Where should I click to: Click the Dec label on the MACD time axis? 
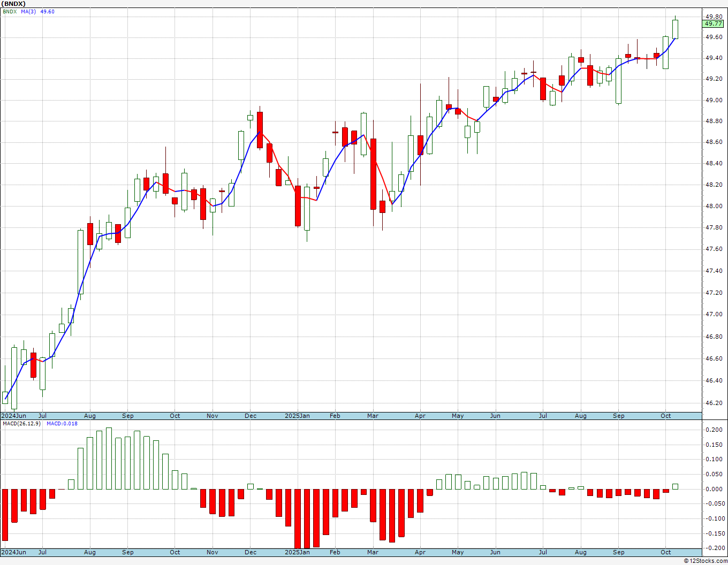251,552
